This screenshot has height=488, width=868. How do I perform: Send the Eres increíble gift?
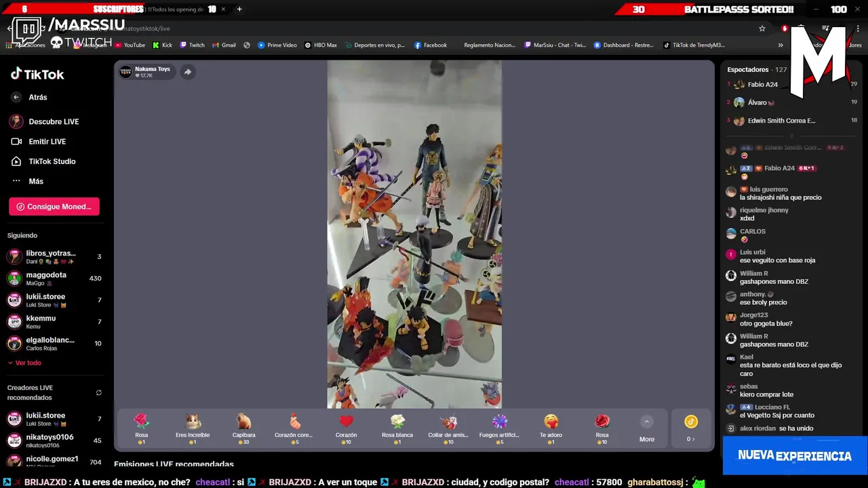193,428
